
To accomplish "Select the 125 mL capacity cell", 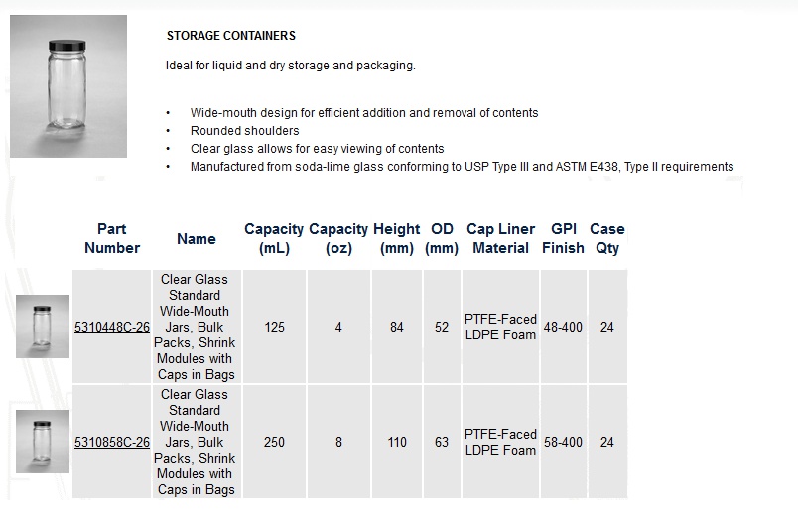I will point(274,327).
